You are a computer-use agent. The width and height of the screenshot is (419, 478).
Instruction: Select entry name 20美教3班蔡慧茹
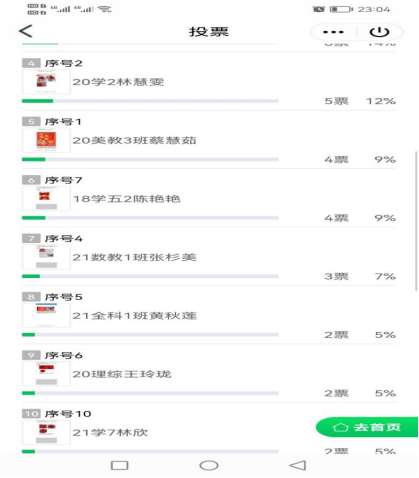coord(134,140)
